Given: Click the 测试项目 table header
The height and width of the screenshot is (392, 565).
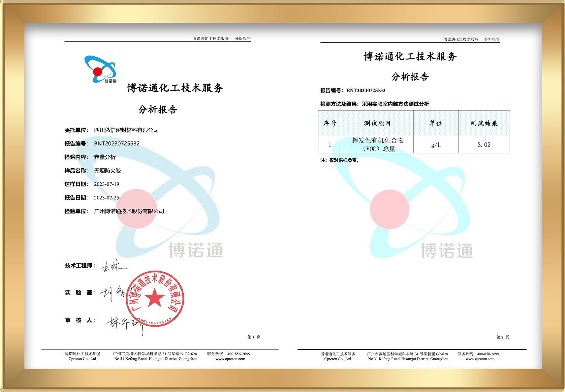Looking at the screenshot, I should (378, 123).
